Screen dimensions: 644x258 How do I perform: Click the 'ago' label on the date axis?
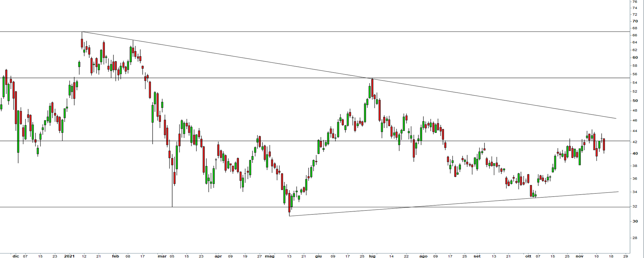423,256
